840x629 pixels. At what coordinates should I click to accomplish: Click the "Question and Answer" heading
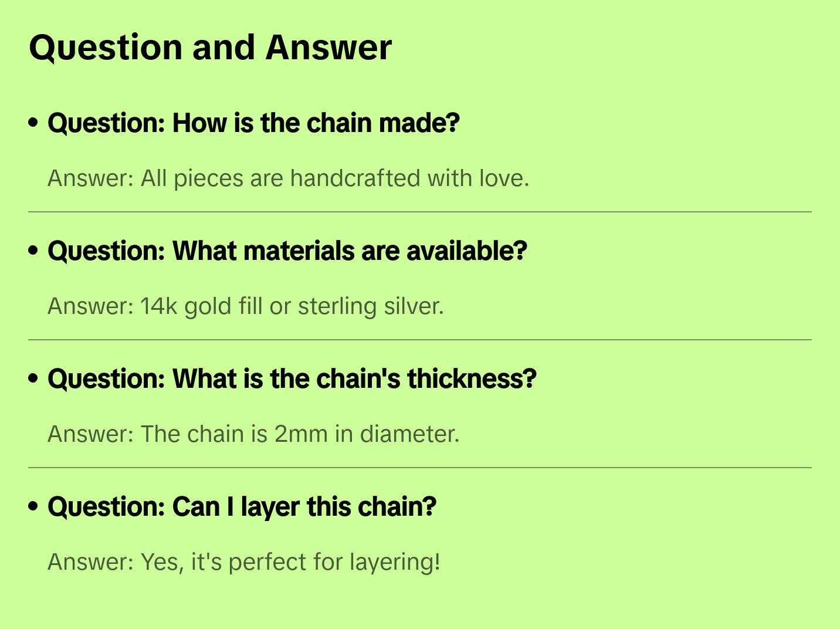click(210, 48)
